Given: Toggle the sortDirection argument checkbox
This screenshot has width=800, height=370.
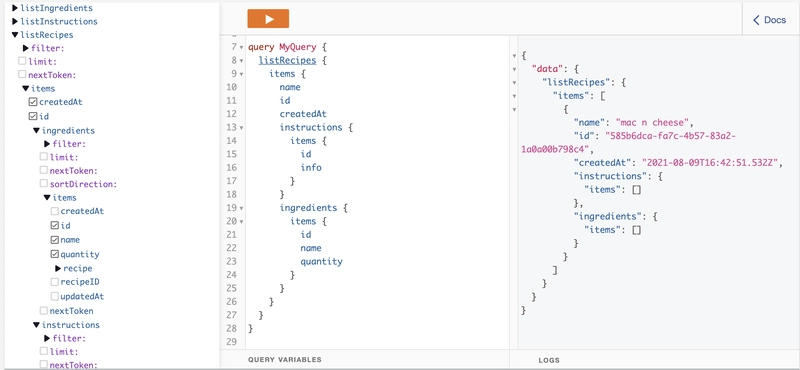Looking at the screenshot, I should tap(44, 184).
